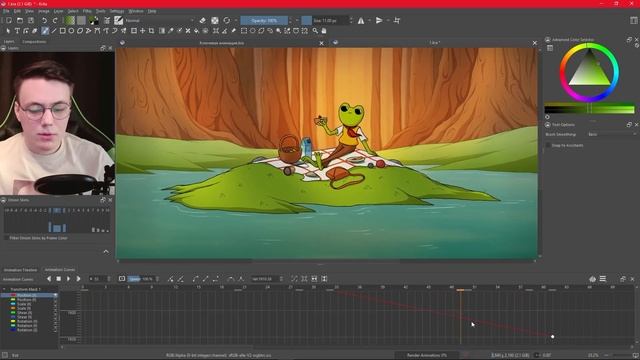640x360 pixels.
Task: Select the white keyframe node on the curve
Action: coord(552,337)
